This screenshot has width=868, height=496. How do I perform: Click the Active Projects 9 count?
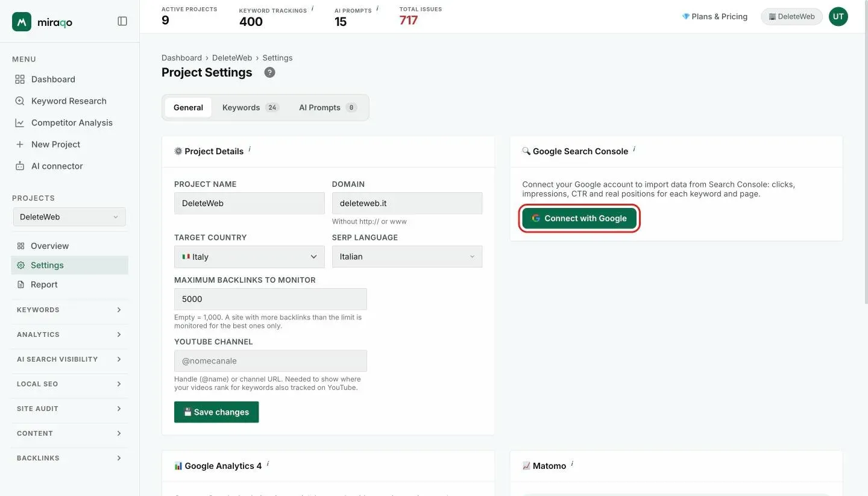[165, 20]
